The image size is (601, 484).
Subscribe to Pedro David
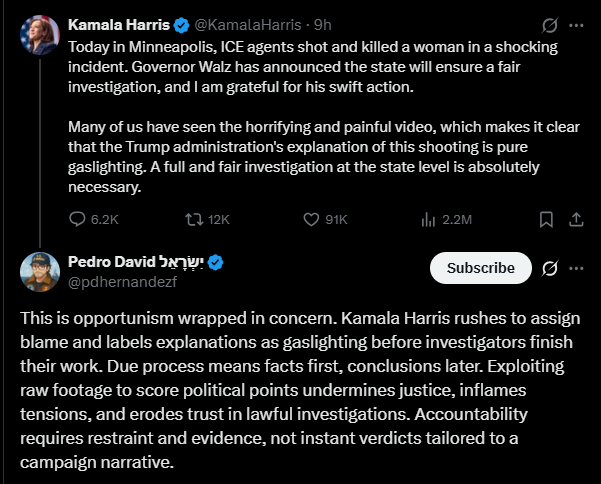(480, 268)
